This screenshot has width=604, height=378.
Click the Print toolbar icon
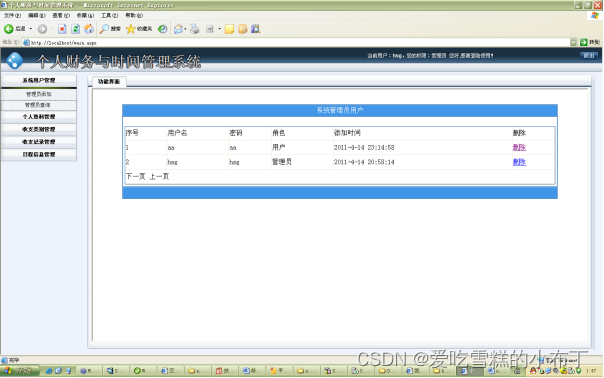click(x=195, y=29)
